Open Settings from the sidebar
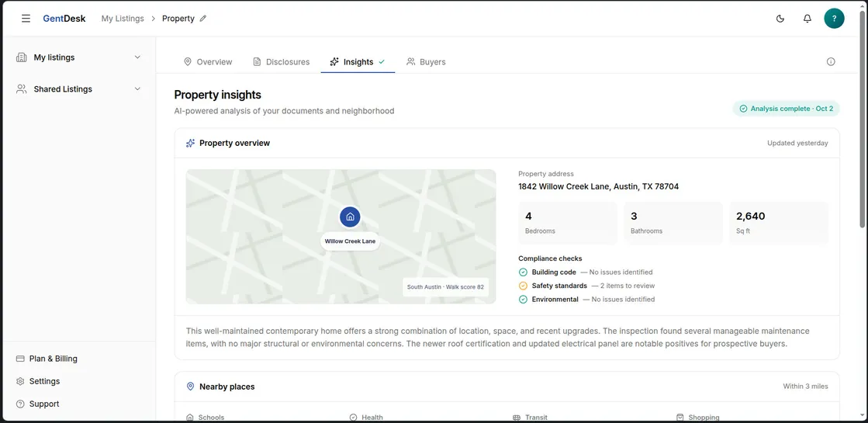The height and width of the screenshot is (423, 868). coord(78,381)
